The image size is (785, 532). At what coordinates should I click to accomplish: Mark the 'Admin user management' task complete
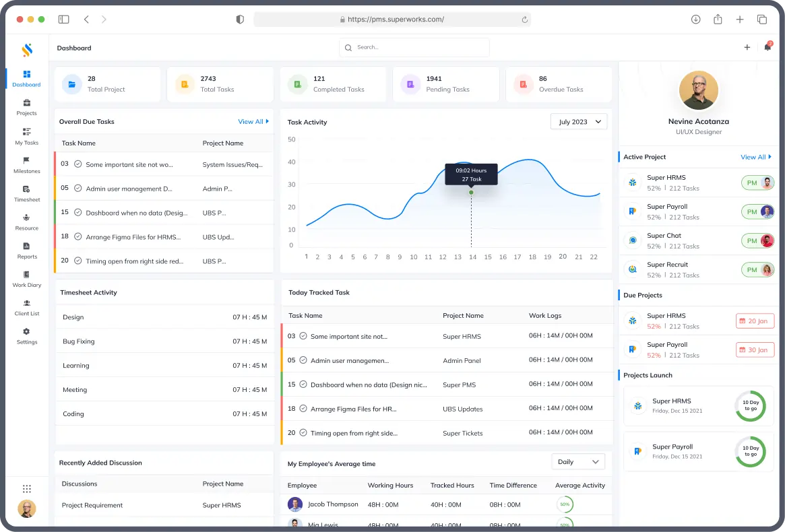pyautogui.click(x=77, y=189)
